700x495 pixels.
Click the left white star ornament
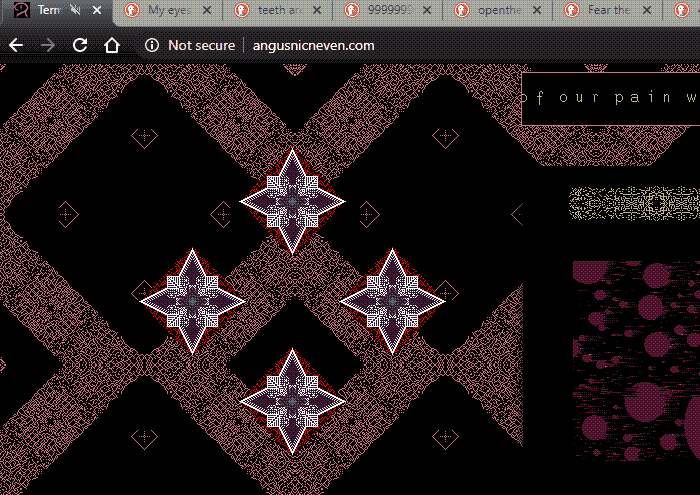192,300
